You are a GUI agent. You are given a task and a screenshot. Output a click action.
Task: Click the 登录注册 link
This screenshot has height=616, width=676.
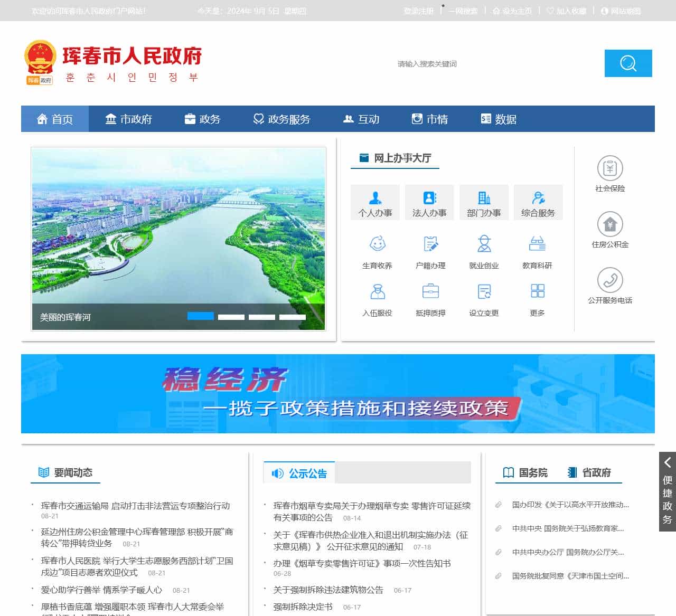coord(418,11)
